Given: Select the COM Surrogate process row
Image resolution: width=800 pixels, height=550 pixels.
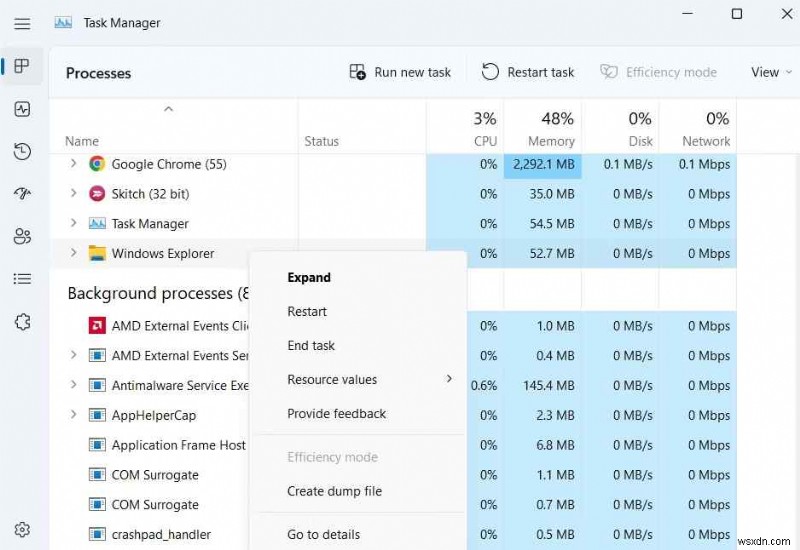Looking at the screenshot, I should pyautogui.click(x=155, y=475).
